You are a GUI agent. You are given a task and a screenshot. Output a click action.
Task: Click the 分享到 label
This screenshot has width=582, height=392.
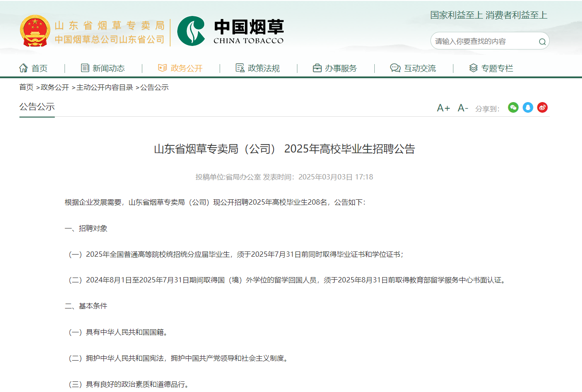[x=487, y=109]
